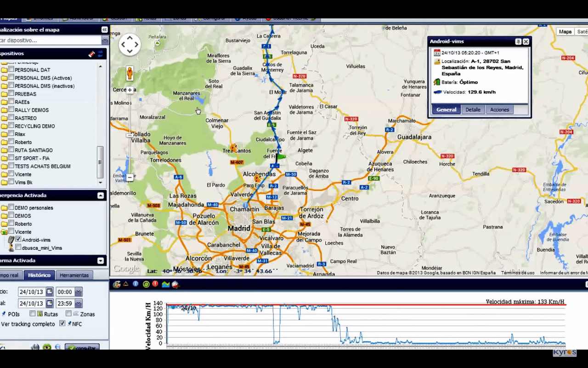This screenshot has height=368, width=588.
Task: Click the Google logo on the map
Action: tap(126, 269)
